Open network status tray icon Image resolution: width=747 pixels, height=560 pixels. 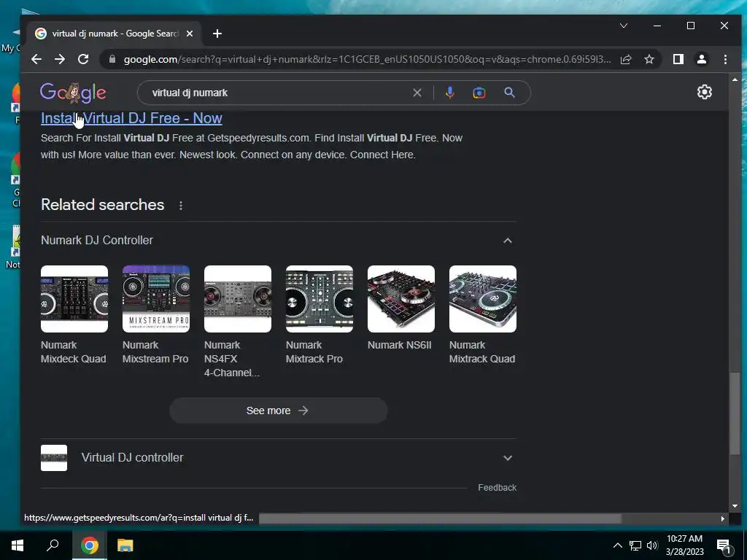[635, 545]
